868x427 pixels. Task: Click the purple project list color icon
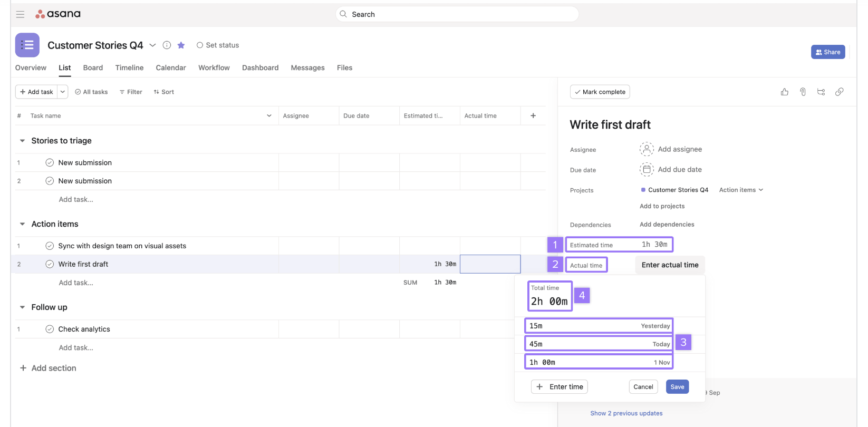(27, 45)
